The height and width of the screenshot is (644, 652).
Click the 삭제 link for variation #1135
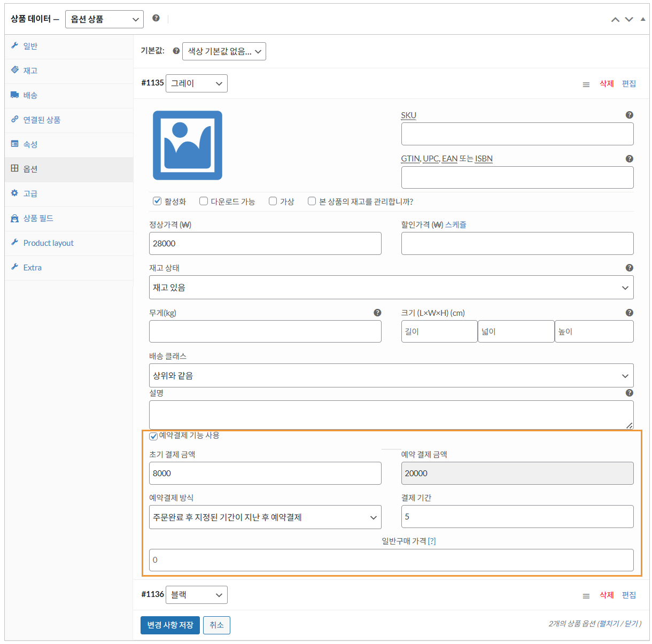point(606,84)
